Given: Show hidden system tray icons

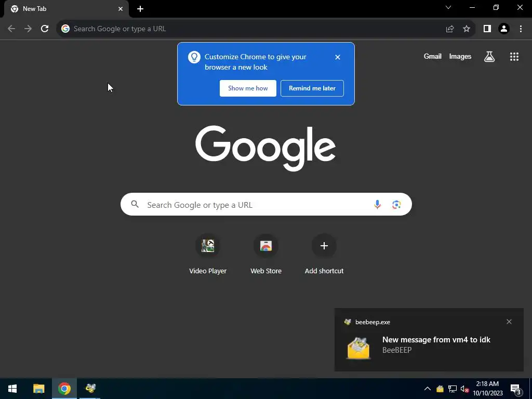Looking at the screenshot, I should tap(428, 389).
